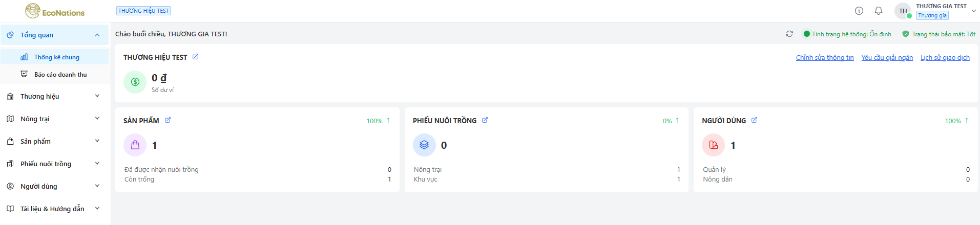Click the info circle icon
The width and height of the screenshot is (980, 225).
coord(859,11)
